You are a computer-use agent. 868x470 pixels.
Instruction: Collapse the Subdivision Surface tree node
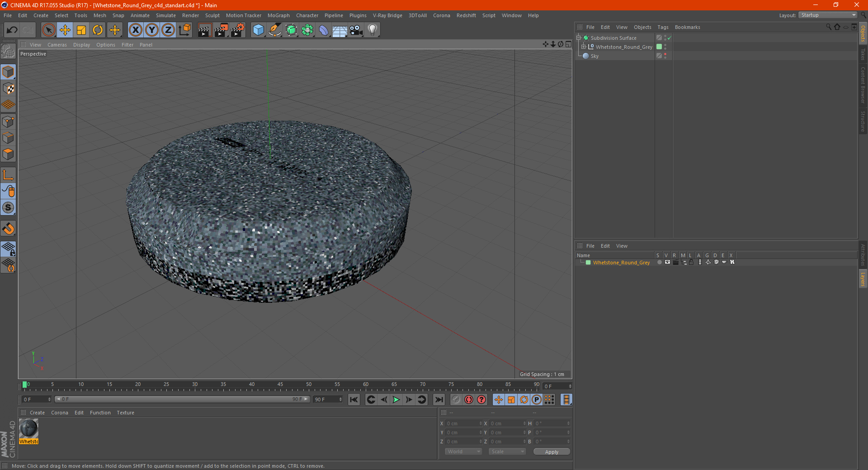(x=579, y=38)
